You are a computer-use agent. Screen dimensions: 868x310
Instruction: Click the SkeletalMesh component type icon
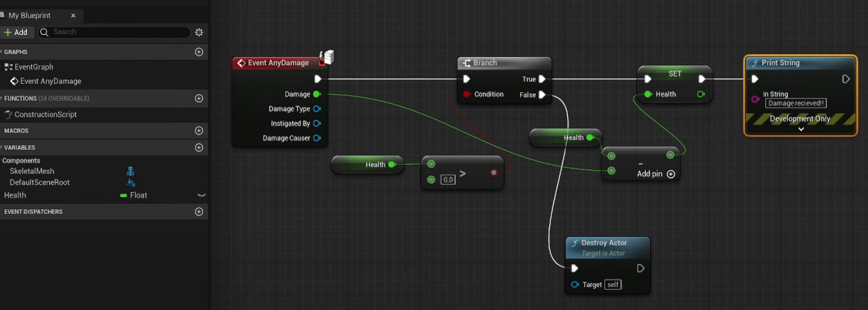pyautogui.click(x=130, y=171)
